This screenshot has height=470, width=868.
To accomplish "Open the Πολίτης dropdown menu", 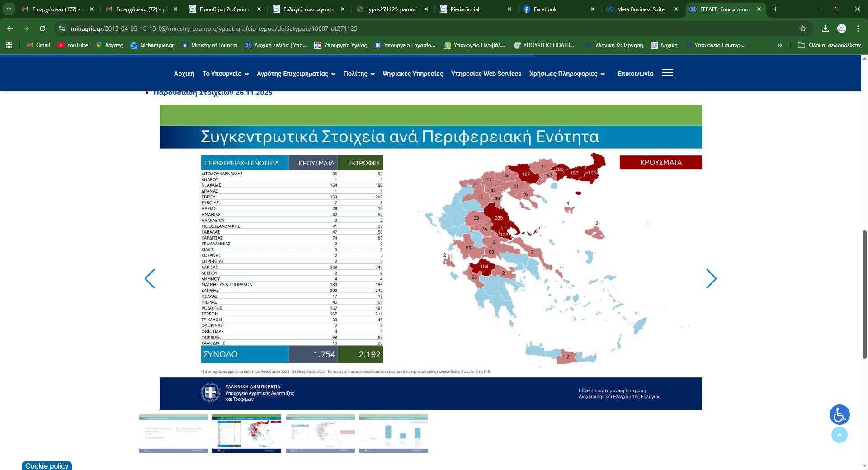I will pyautogui.click(x=359, y=74).
